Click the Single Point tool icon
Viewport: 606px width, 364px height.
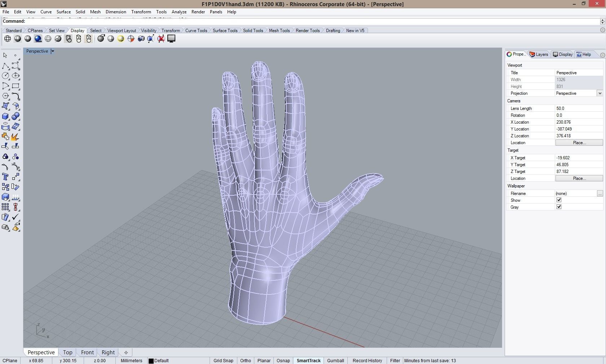click(x=16, y=56)
